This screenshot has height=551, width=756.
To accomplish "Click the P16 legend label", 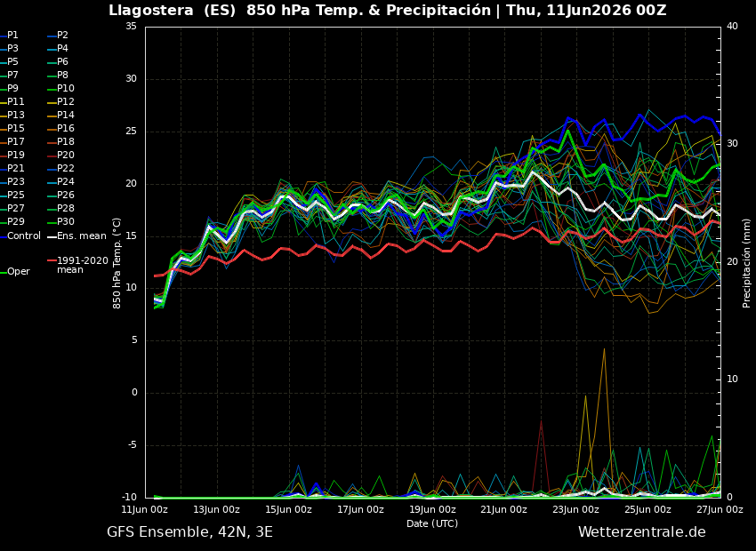I will [66, 129].
